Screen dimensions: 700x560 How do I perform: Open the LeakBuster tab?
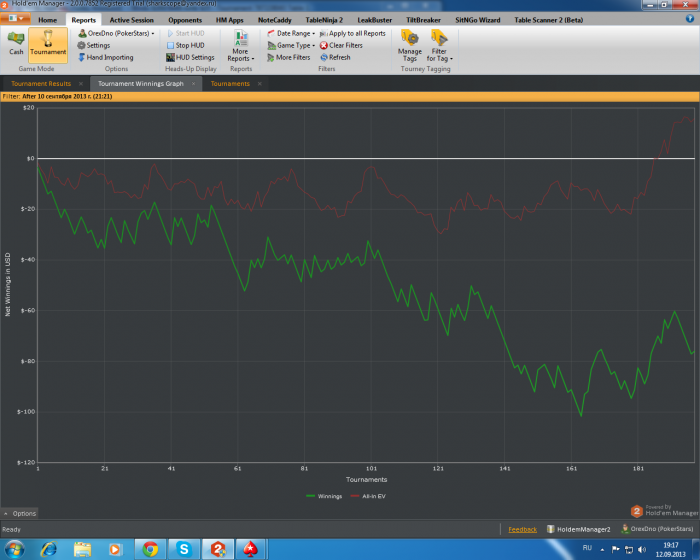click(x=375, y=20)
